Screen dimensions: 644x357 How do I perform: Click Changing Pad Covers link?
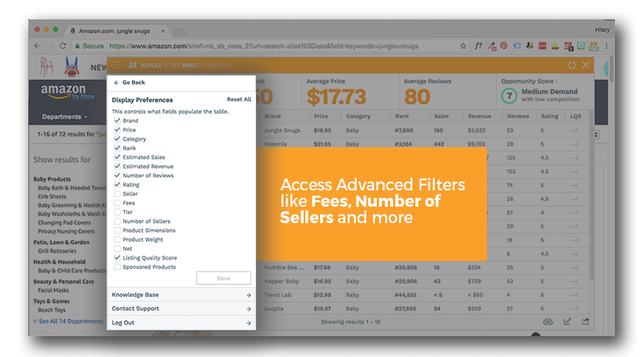pos(65,222)
